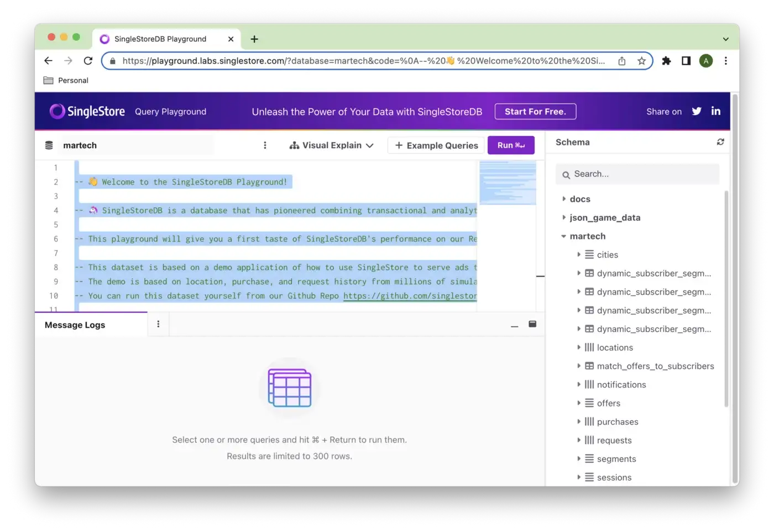
Task: Share on Twitter
Action: (697, 111)
